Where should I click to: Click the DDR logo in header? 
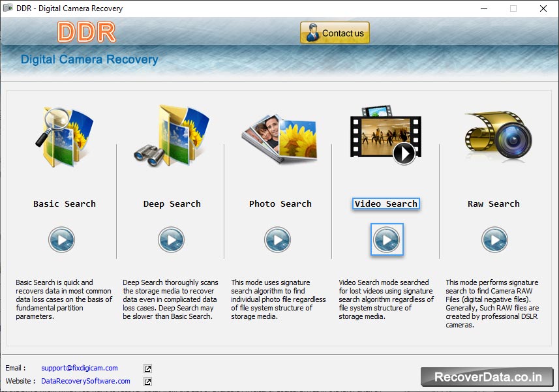[x=87, y=32]
